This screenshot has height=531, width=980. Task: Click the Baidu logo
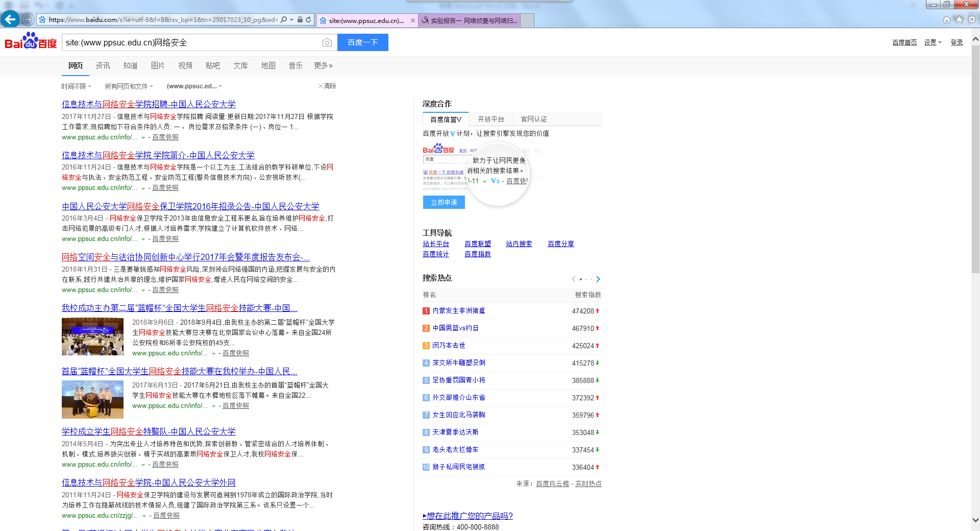pyautogui.click(x=31, y=41)
